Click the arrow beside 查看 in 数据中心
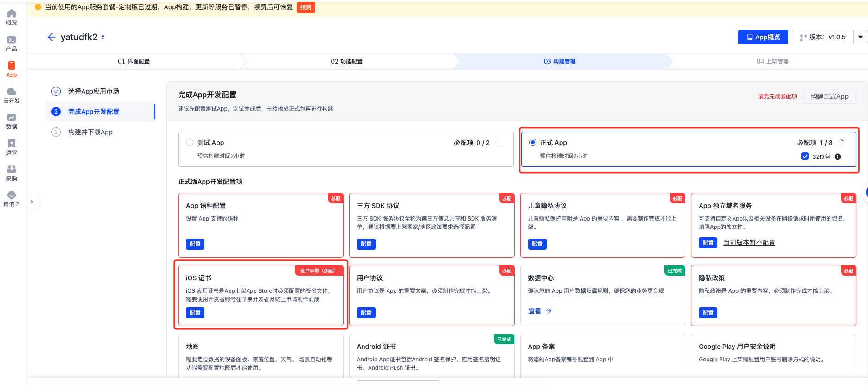The width and height of the screenshot is (868, 385). point(549,311)
